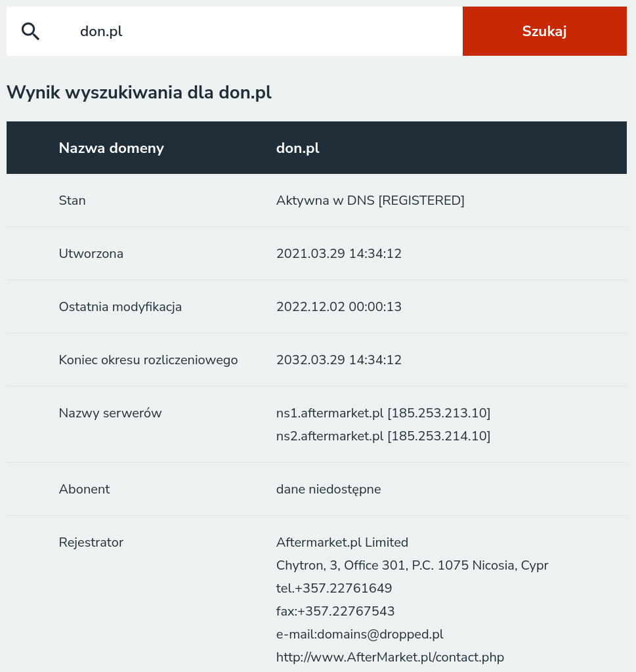636x672 pixels.
Task: Select the billing end date 2032.03.29 14:34:12
Action: tap(339, 360)
